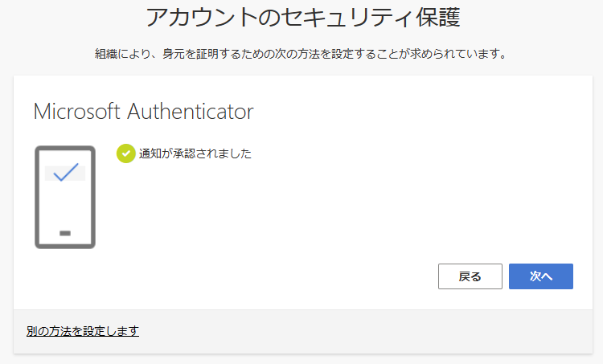Click the blue checkmark inside the phone graphic

66,172
